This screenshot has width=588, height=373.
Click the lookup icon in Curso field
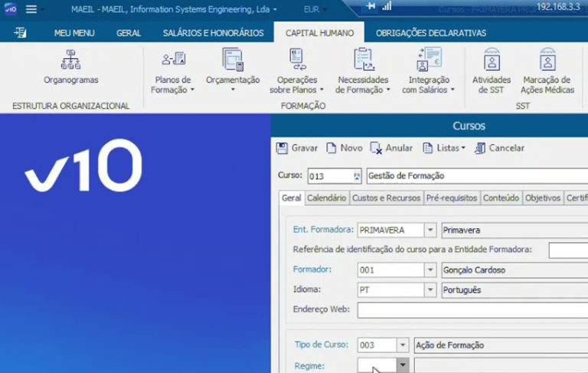click(x=357, y=176)
